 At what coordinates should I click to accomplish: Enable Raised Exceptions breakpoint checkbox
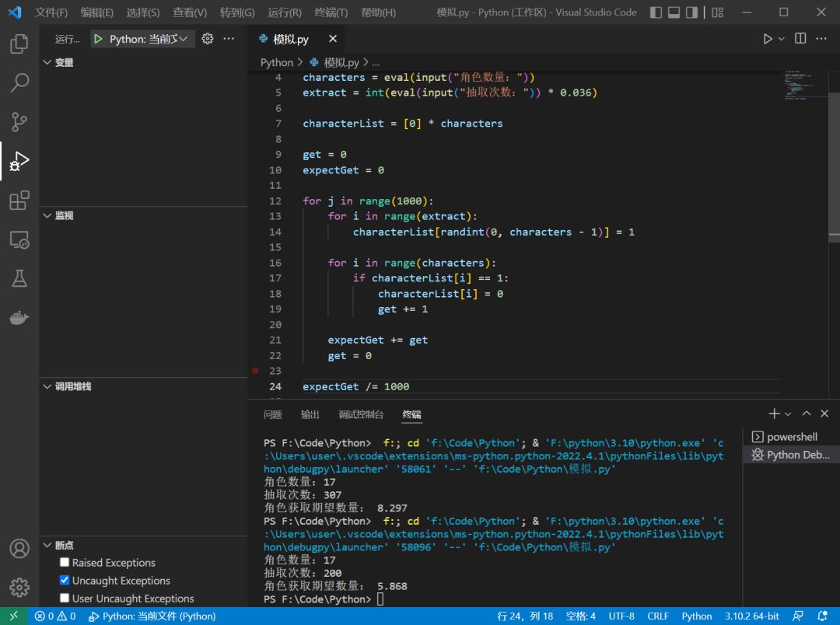click(x=65, y=563)
